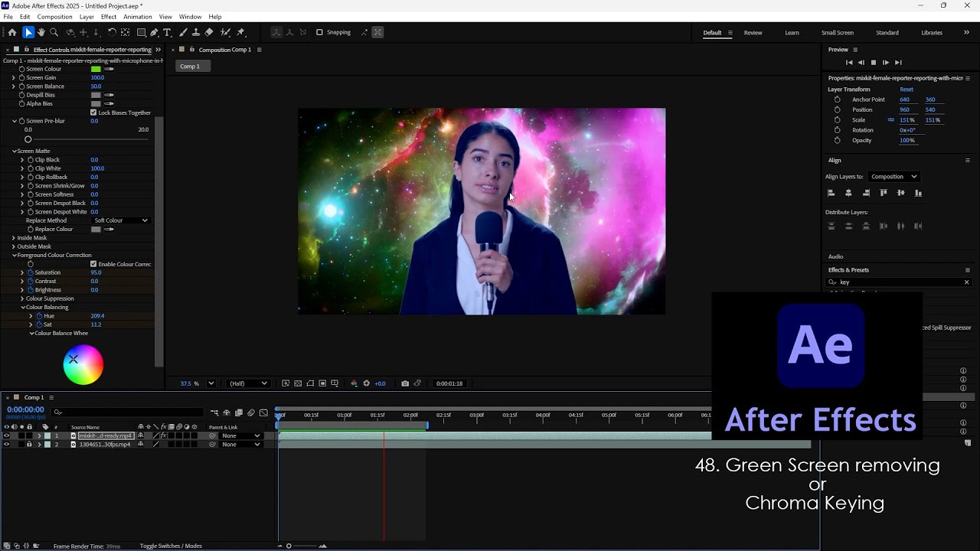Align layers to bottom edge
The width and height of the screenshot is (980, 551).
coord(918,193)
